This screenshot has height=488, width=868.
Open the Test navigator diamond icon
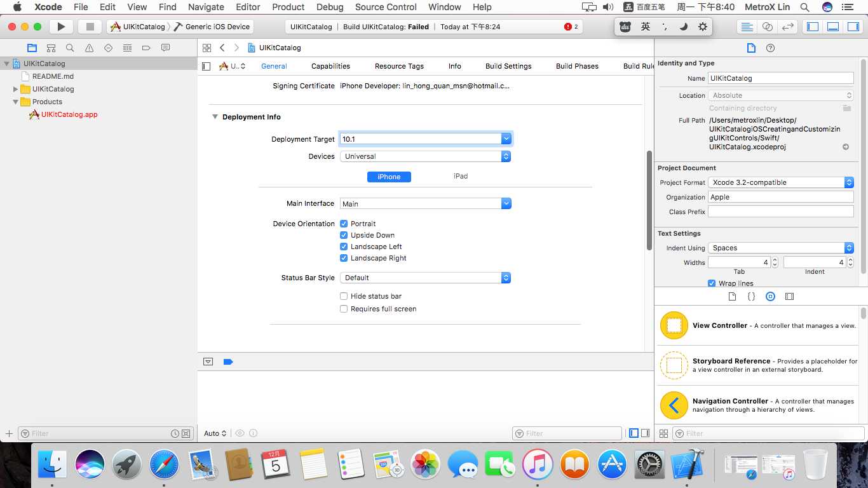click(x=108, y=48)
